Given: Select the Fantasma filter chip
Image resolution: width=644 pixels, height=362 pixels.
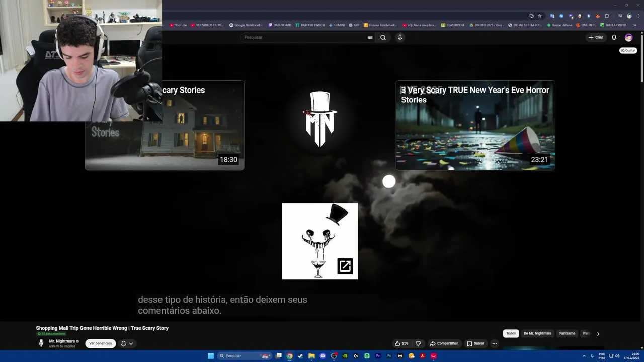Looking at the screenshot, I should tap(567, 333).
